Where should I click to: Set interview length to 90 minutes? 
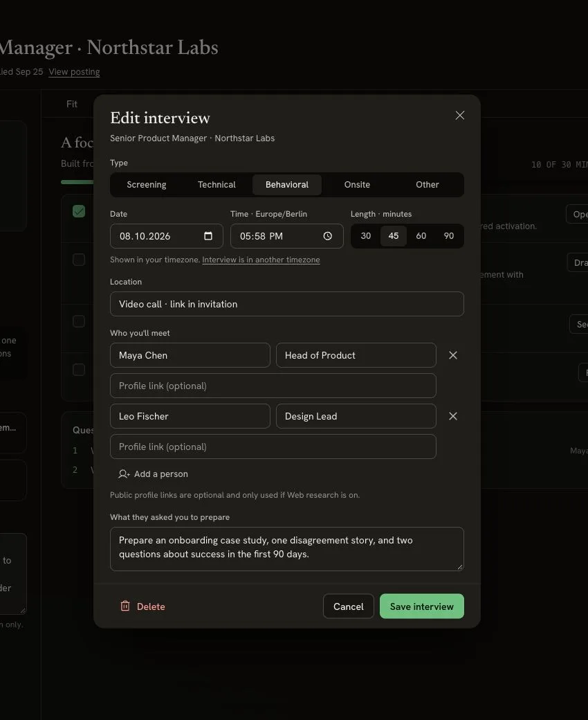pos(448,236)
